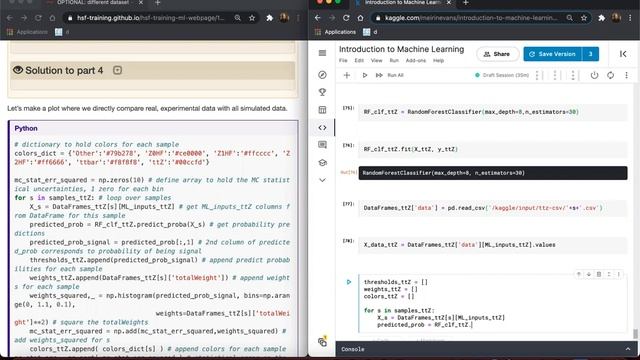Viewport: 640px width, 360px height.
Task: Click the kaggle.com address bar
Action: point(471,18)
